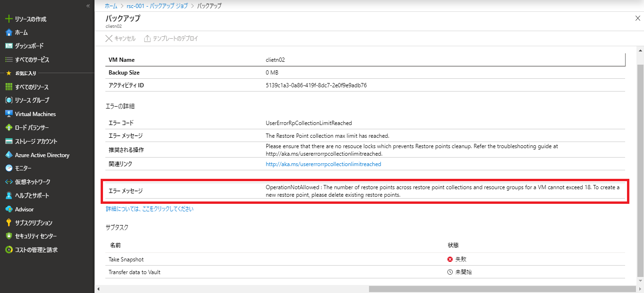
Task: Go to ホーム breadcrumb link
Action: (111, 6)
